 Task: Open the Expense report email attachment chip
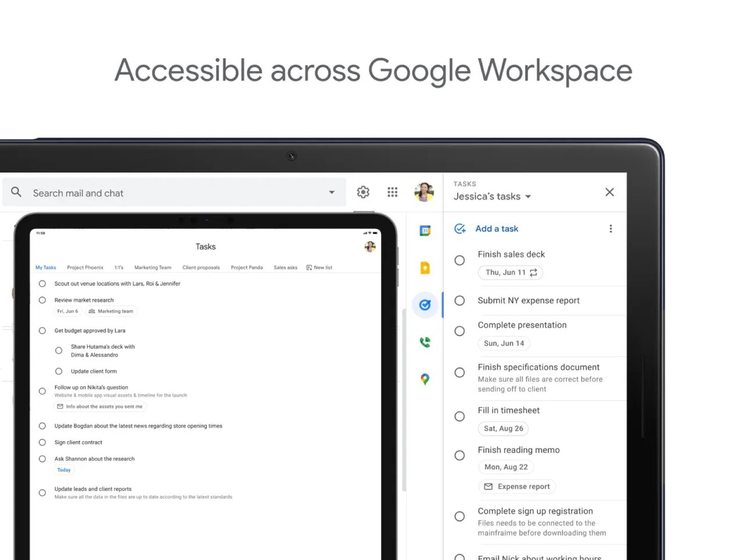coord(517,486)
